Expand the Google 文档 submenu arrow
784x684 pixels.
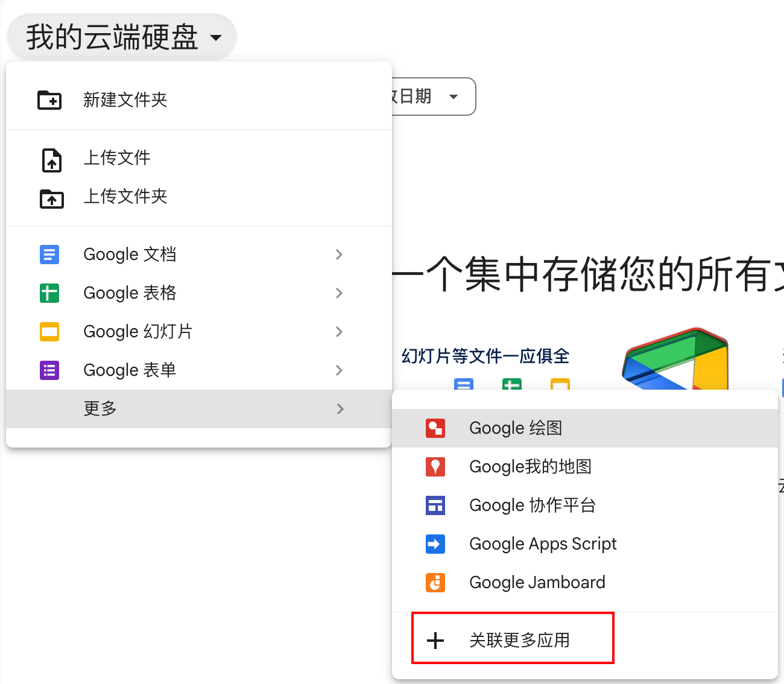point(340,255)
